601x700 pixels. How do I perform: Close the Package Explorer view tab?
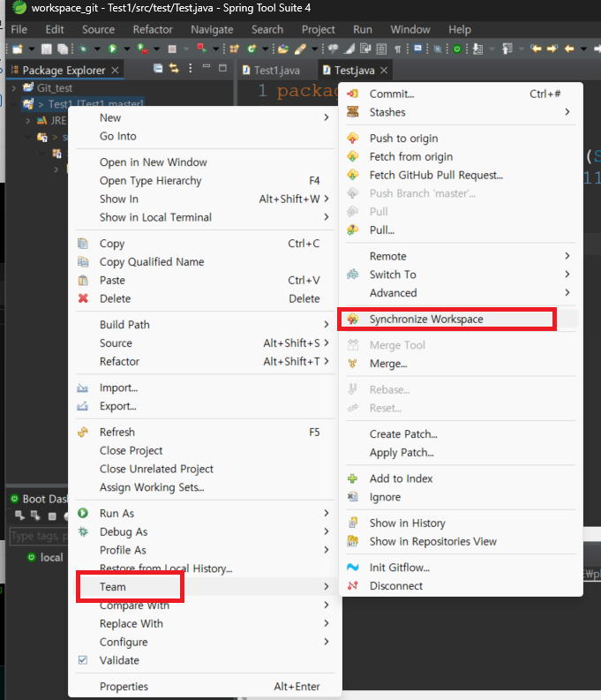[115, 70]
